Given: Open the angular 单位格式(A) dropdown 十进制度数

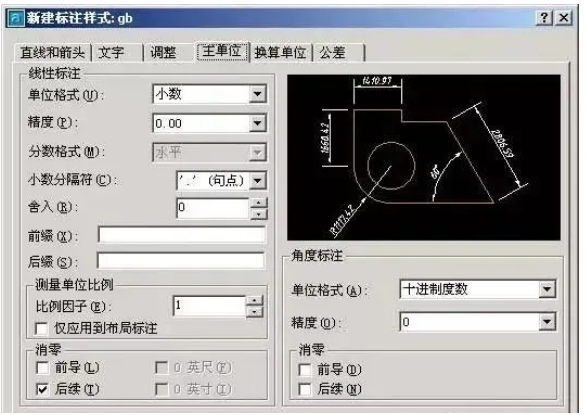Looking at the screenshot, I should click(547, 289).
